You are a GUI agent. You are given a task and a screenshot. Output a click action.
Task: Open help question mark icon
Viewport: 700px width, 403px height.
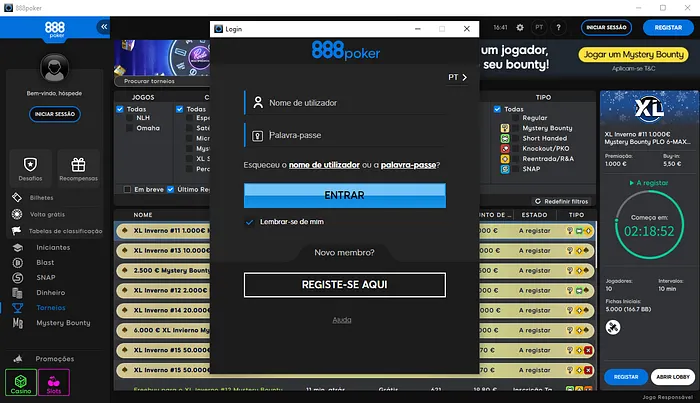(x=558, y=27)
